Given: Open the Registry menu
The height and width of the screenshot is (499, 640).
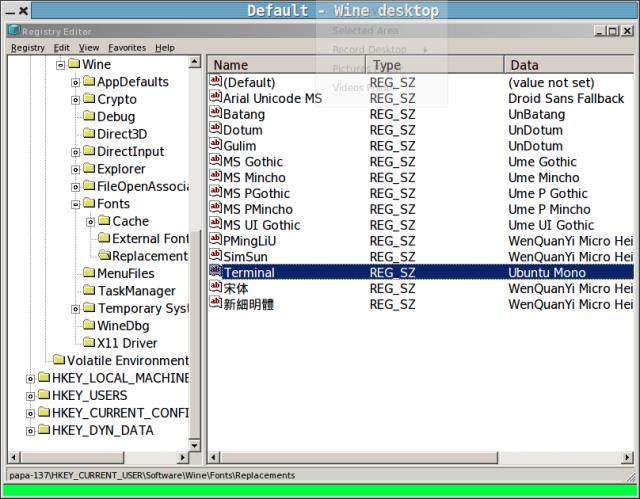Looking at the screenshot, I should (x=27, y=47).
